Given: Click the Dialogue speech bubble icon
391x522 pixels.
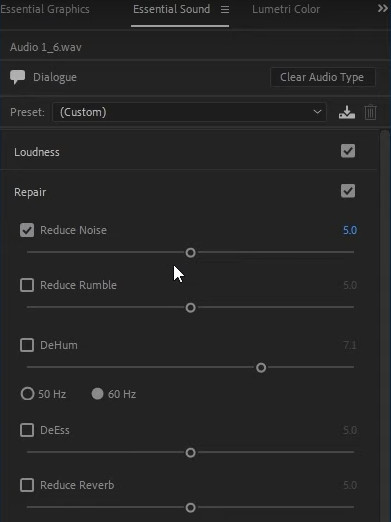Looking at the screenshot, I should [17, 77].
